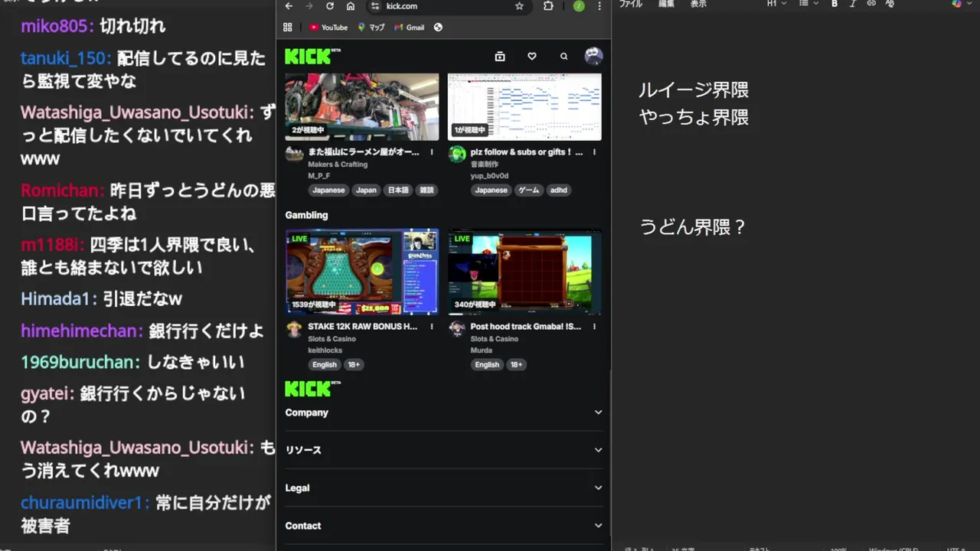This screenshot has height=551, width=980.
Task: Open the Post hood track stream thumbnail
Action: [x=524, y=272]
